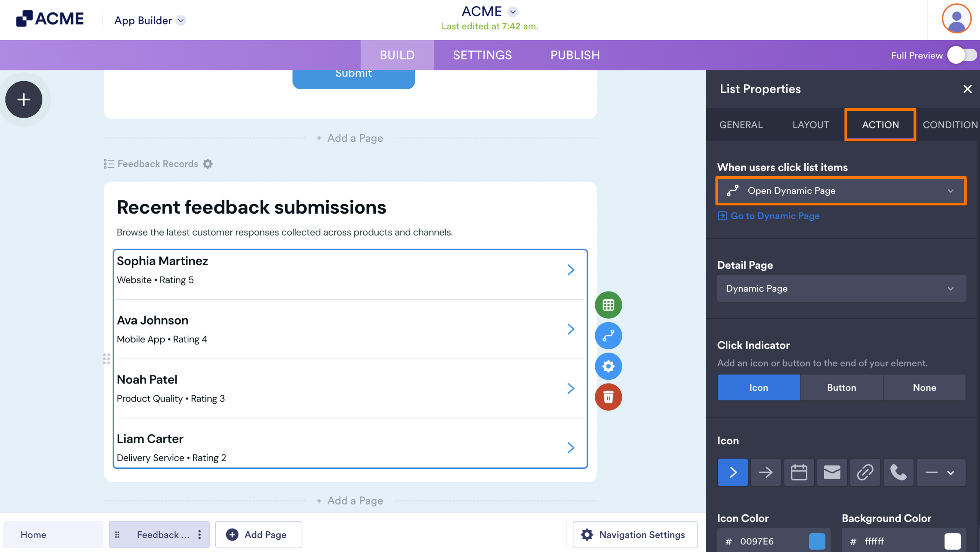Toggle the Full Preview switch
Image resolution: width=980 pixels, height=552 pixels.
[962, 55]
